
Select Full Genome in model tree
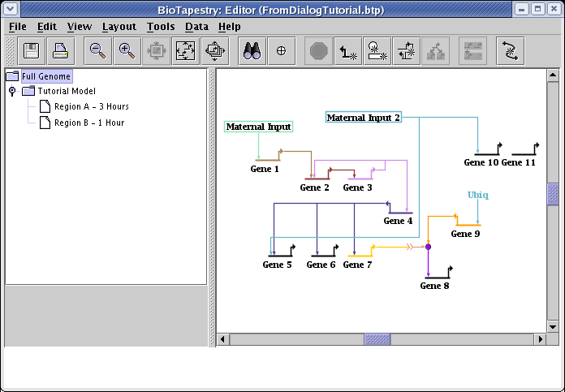[45, 76]
